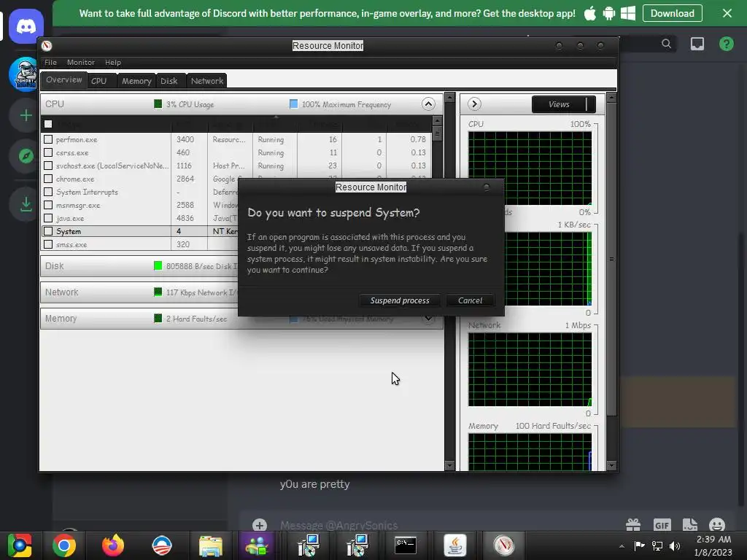Click the volume speaker tray icon
747x560 pixels.
pos(675,545)
